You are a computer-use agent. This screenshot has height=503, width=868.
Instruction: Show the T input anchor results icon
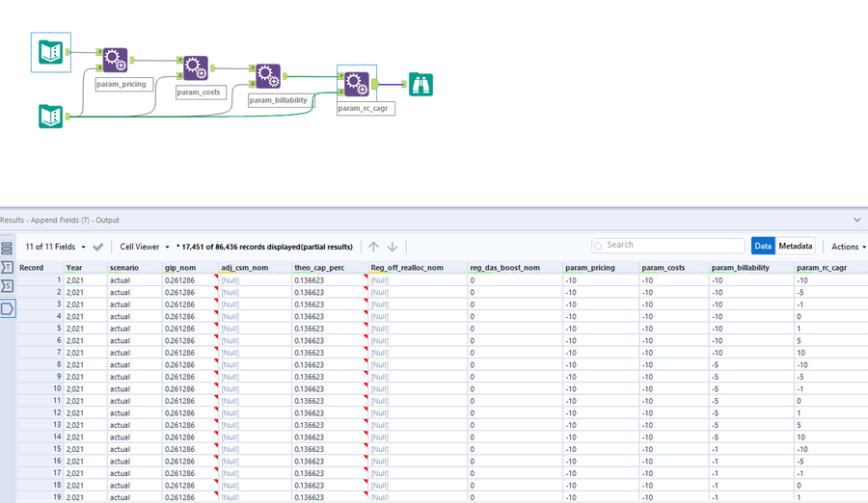click(7, 268)
